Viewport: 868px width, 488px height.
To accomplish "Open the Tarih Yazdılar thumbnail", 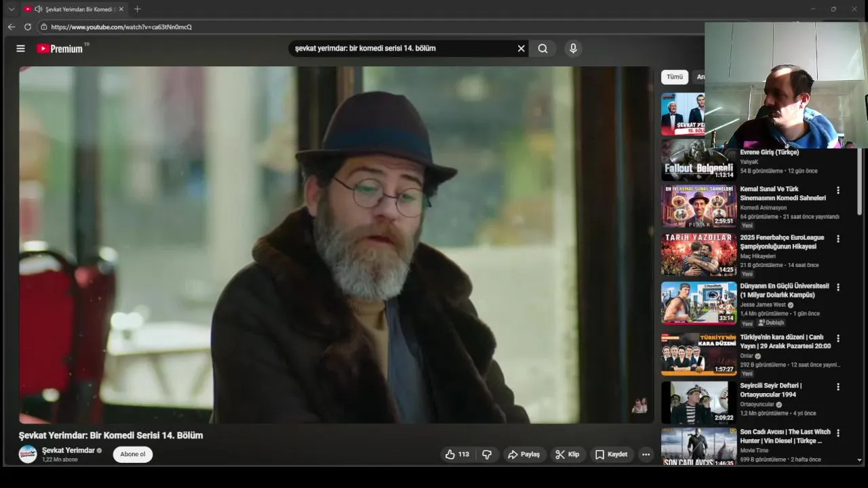I will 698,254.
